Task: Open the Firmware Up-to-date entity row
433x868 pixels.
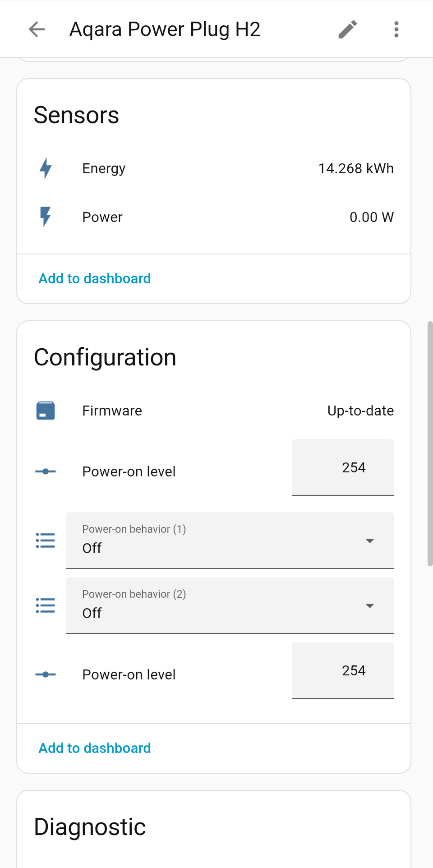Action: click(x=214, y=411)
